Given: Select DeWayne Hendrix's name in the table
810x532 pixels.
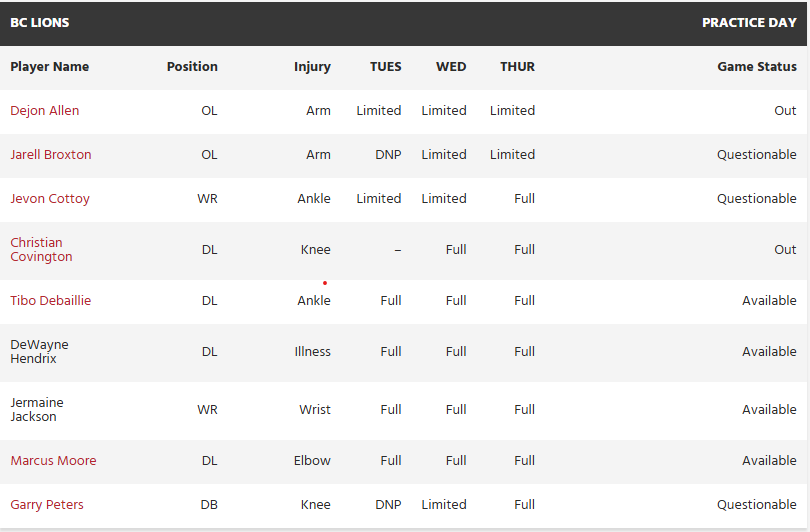Looking at the screenshot, I should (x=40, y=352).
